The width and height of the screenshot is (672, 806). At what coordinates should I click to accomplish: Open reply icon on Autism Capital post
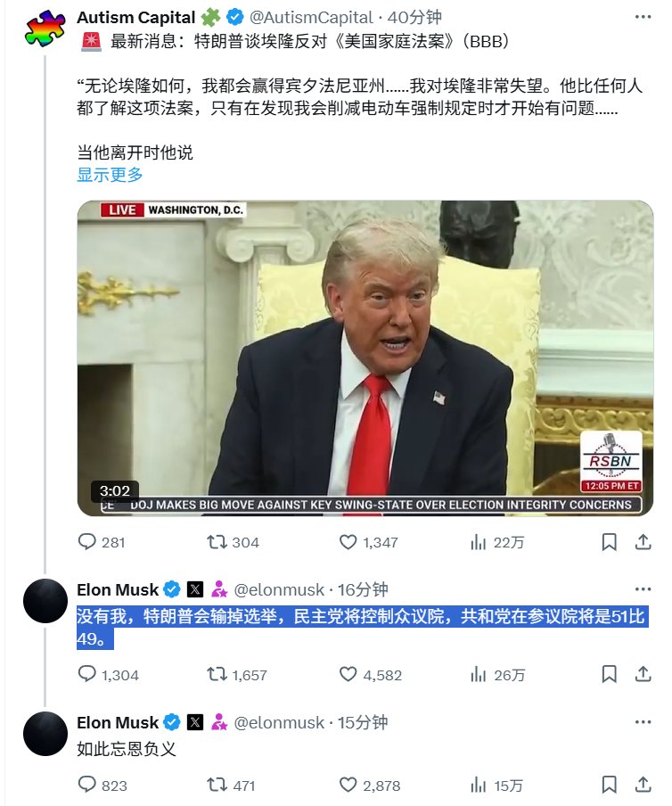point(86,542)
